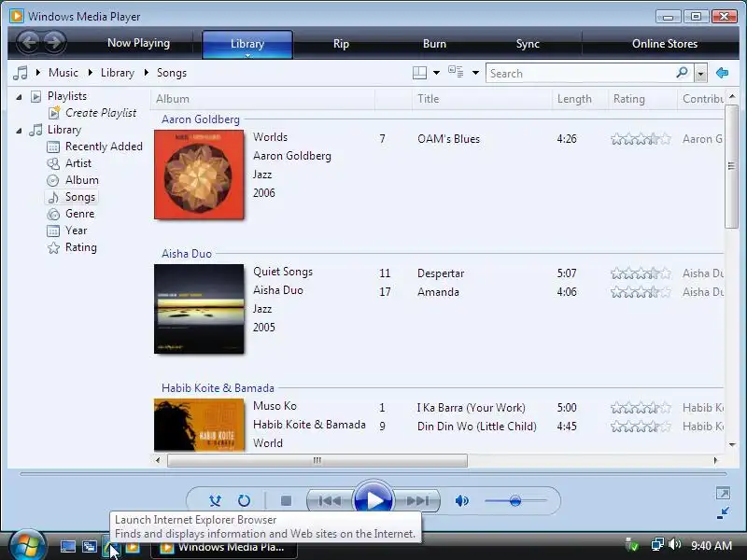This screenshot has height=560, width=747.
Task: Open the Online Stores tab
Action: click(x=665, y=43)
